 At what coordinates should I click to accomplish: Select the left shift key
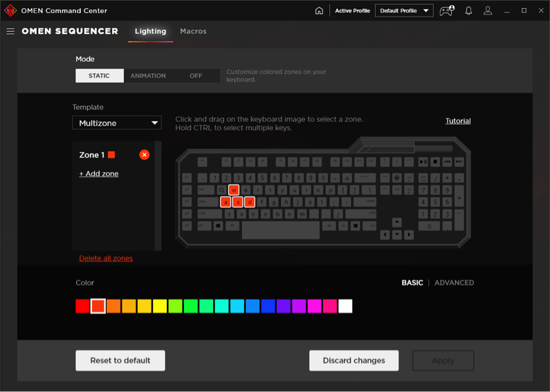coord(210,214)
